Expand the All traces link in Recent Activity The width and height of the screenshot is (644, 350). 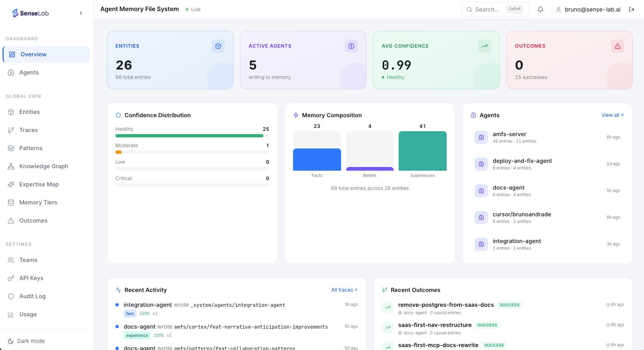(x=344, y=290)
